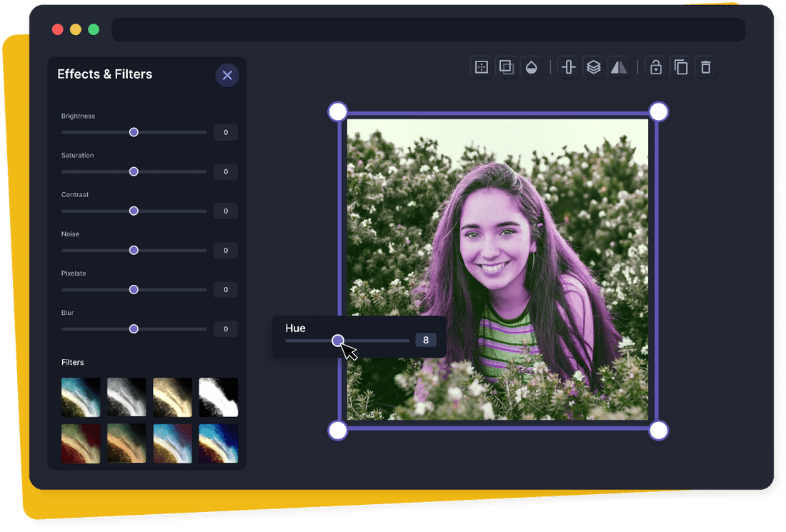Click the "Blur" label text

[68, 313]
